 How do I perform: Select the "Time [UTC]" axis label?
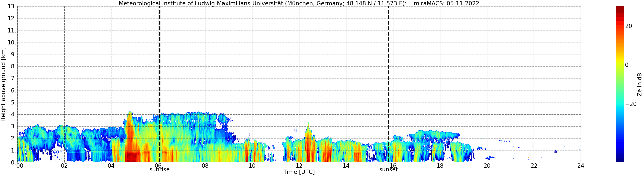tap(299, 172)
